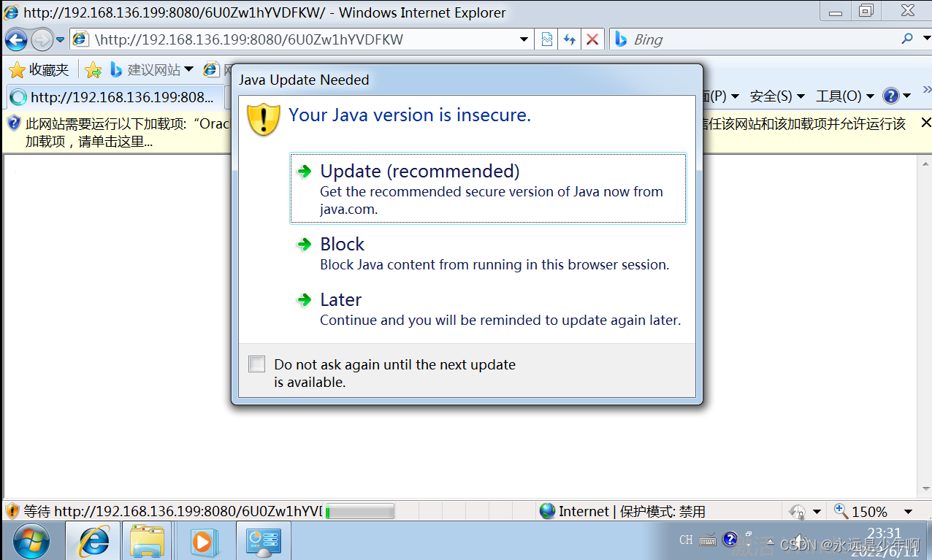Click the page icon in address bar
The width and height of the screenshot is (932, 560).
[x=82, y=39]
